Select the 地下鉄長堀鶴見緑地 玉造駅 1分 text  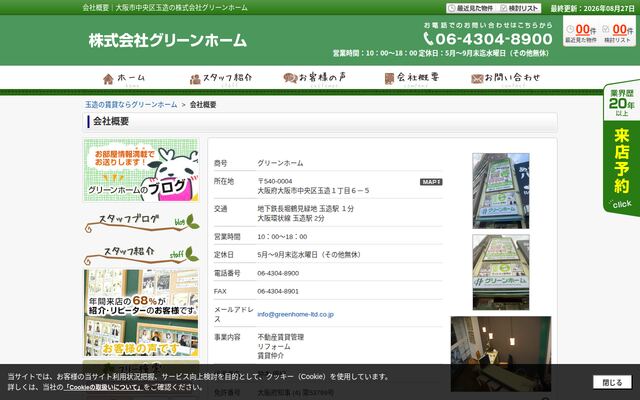pos(305,209)
